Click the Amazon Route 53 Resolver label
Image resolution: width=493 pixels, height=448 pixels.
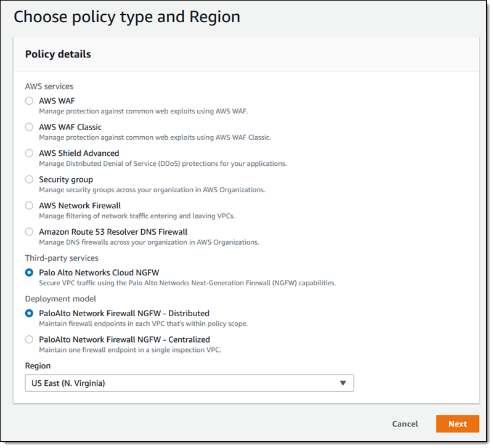click(113, 232)
